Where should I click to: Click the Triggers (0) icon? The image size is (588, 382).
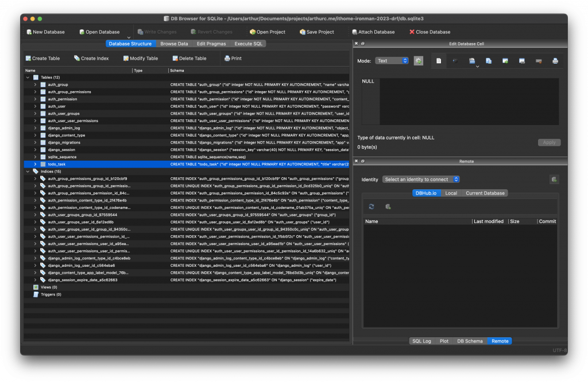36,295
